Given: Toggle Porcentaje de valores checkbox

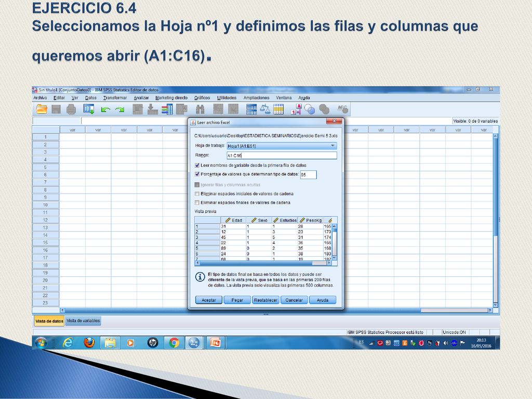Looking at the screenshot, I should tap(197, 174).
